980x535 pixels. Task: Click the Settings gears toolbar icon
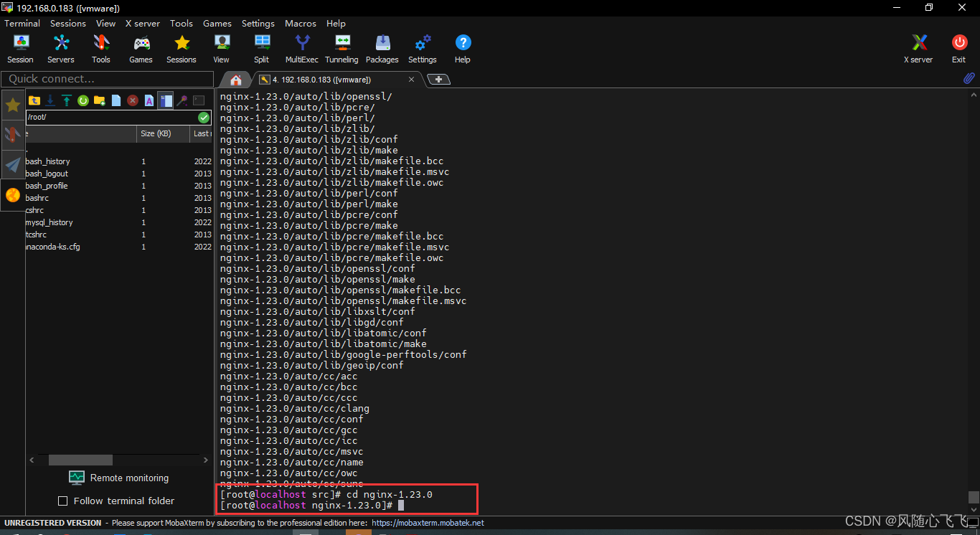pos(423,49)
